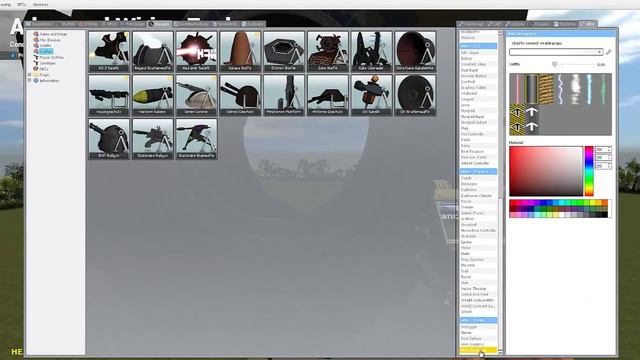Image resolution: width=640 pixels, height=360 pixels.
Task: Click the wrench icon beside preset dropdown
Action: [x=608, y=52]
